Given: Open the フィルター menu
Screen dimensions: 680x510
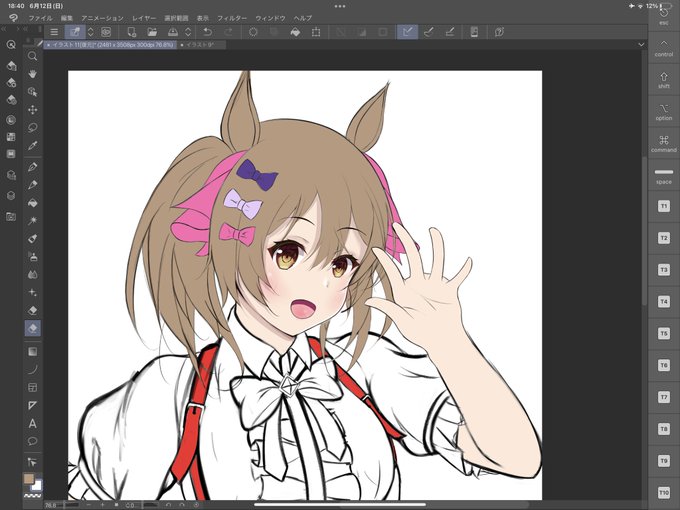Looking at the screenshot, I should [232, 18].
